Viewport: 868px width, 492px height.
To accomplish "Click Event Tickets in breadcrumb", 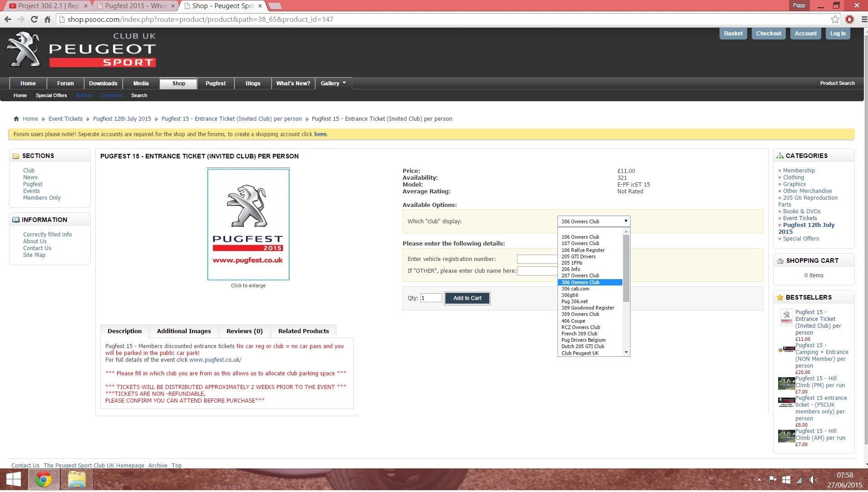I will [65, 119].
